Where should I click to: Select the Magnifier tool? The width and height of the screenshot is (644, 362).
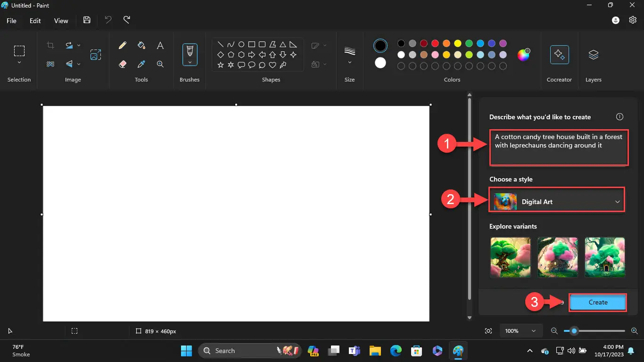[160, 64]
